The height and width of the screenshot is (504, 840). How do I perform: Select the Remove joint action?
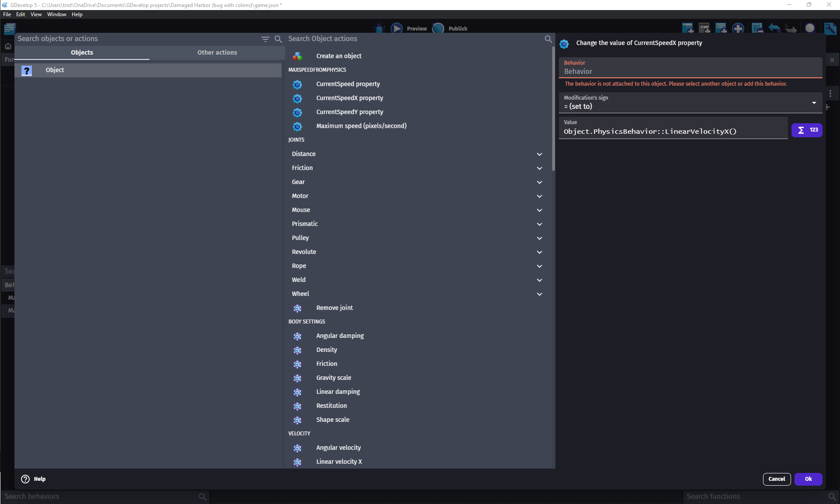pos(334,308)
